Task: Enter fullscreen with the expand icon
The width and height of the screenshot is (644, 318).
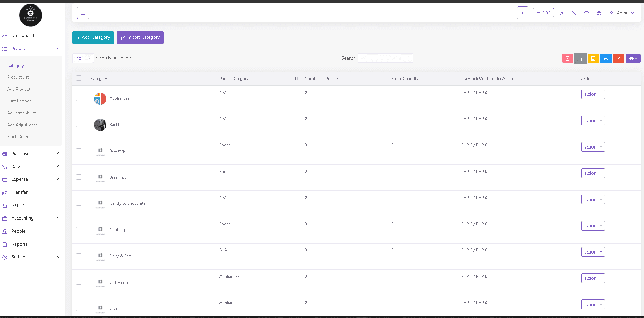Action: 574,13
